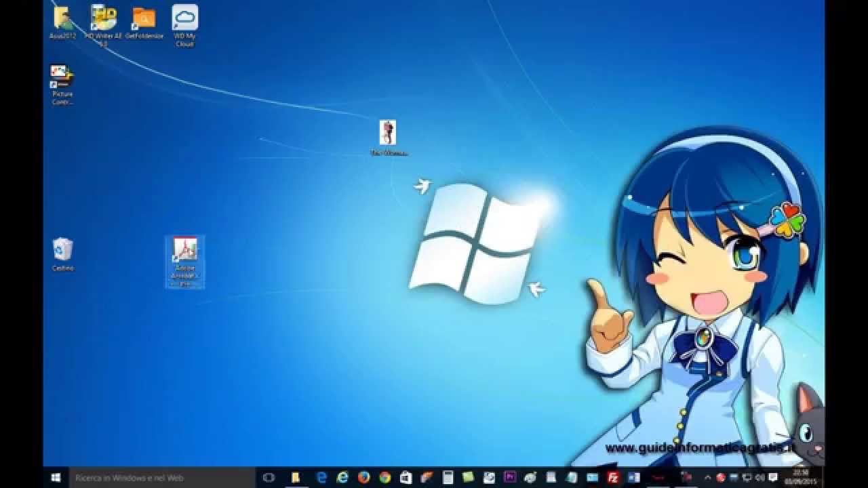Launch Microsoft Word from the taskbar
The image size is (868, 488).
tap(634, 478)
